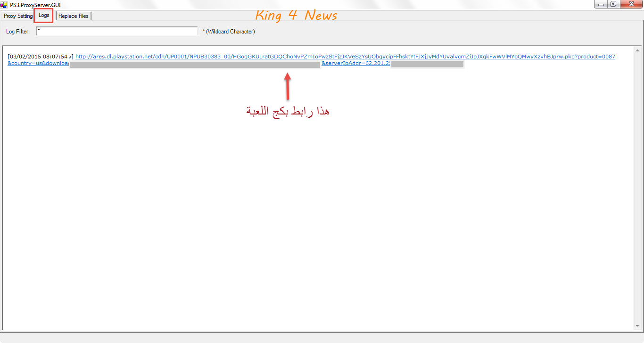Focus the Log Filter text field
The width and height of the screenshot is (644, 343).
coord(117,31)
